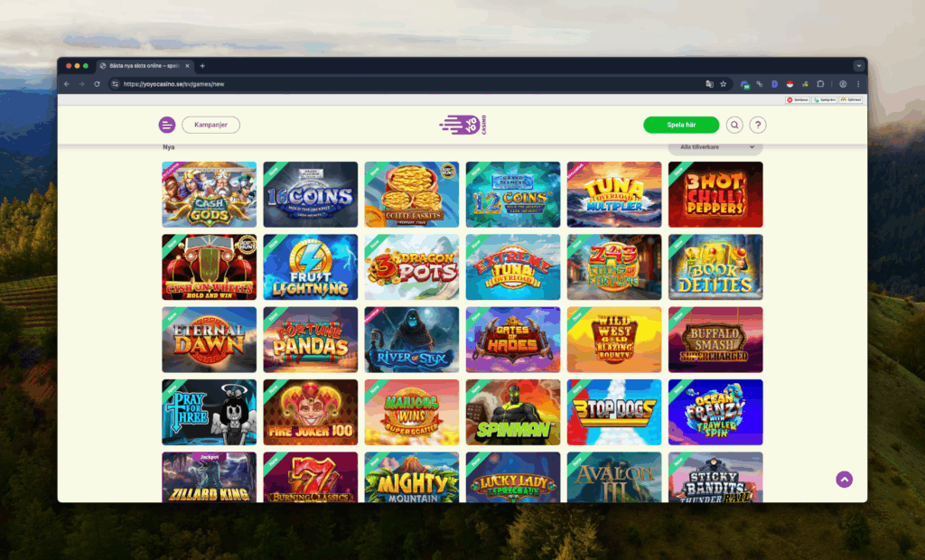The image size is (925, 560).
Task: Click the Kampanjer button
Action: click(x=210, y=125)
